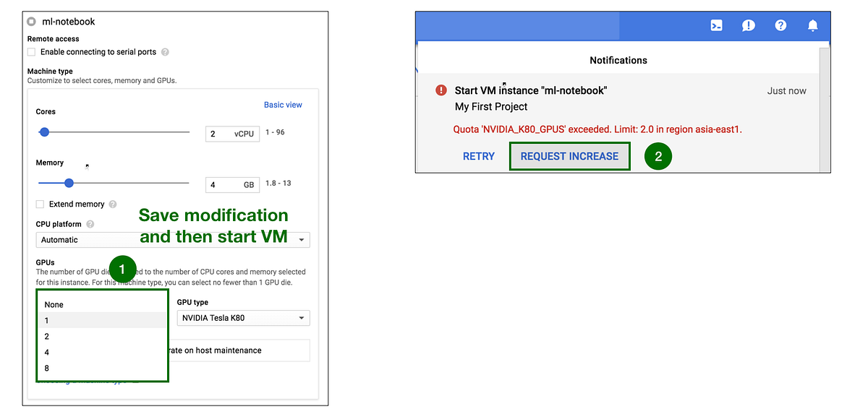
Task: Open the Help question mark icon
Action: tap(780, 25)
